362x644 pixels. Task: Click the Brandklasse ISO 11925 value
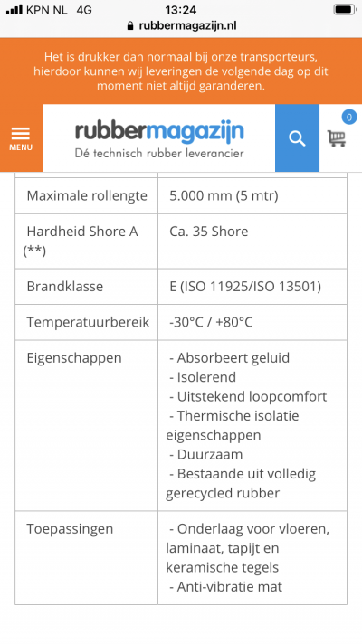[x=245, y=286]
